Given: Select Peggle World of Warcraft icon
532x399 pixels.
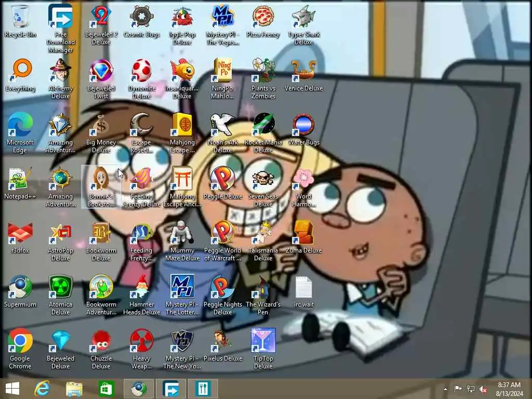Looking at the screenshot, I should [x=222, y=241].
